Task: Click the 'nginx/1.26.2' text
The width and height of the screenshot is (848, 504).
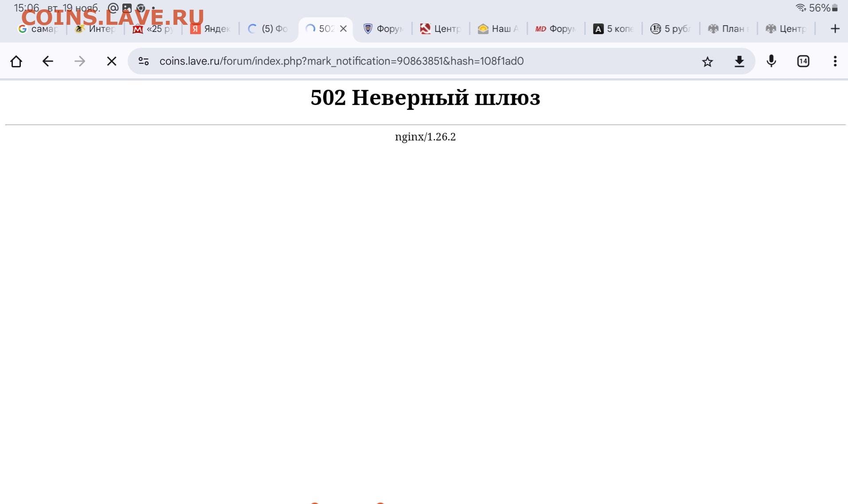Action: pos(425,137)
